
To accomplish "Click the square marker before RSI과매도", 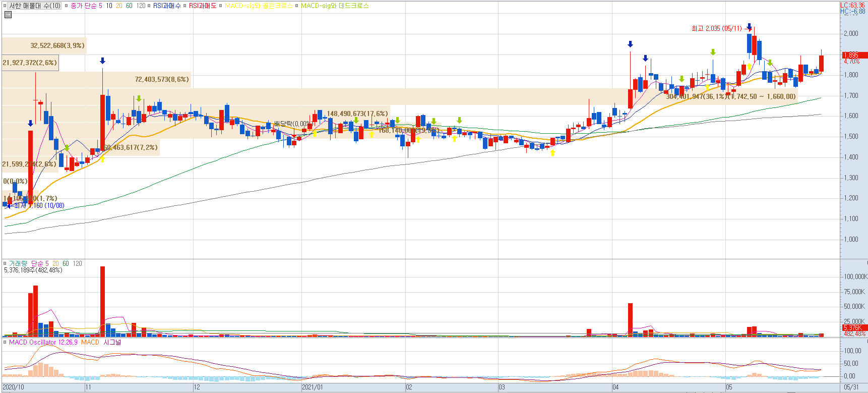I will 185,6.
